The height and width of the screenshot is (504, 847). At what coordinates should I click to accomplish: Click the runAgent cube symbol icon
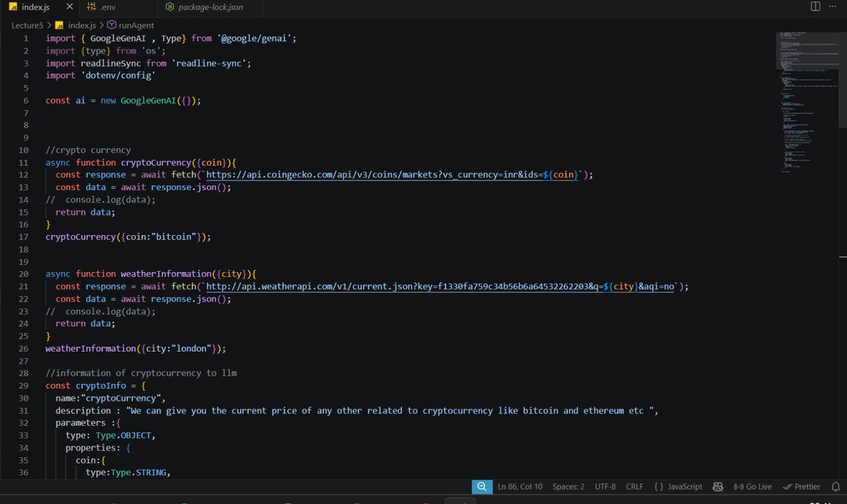(x=112, y=25)
